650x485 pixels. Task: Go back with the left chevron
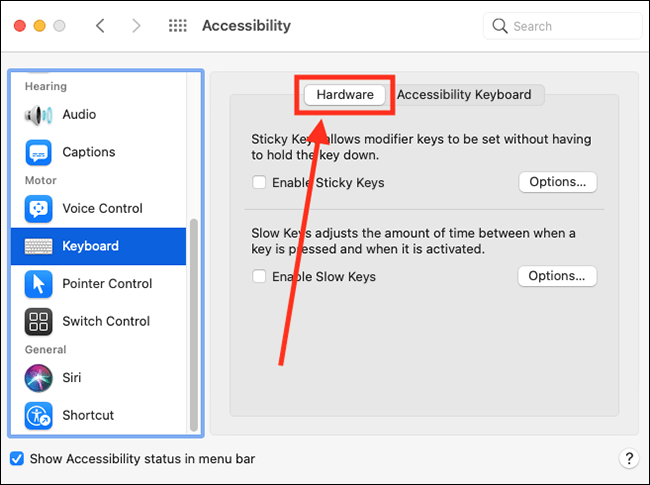point(100,26)
